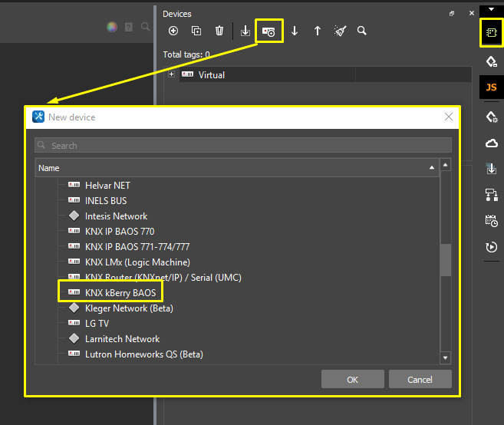
Task: Click the magnifier search icon in Devices toolbar
Action: [361, 31]
